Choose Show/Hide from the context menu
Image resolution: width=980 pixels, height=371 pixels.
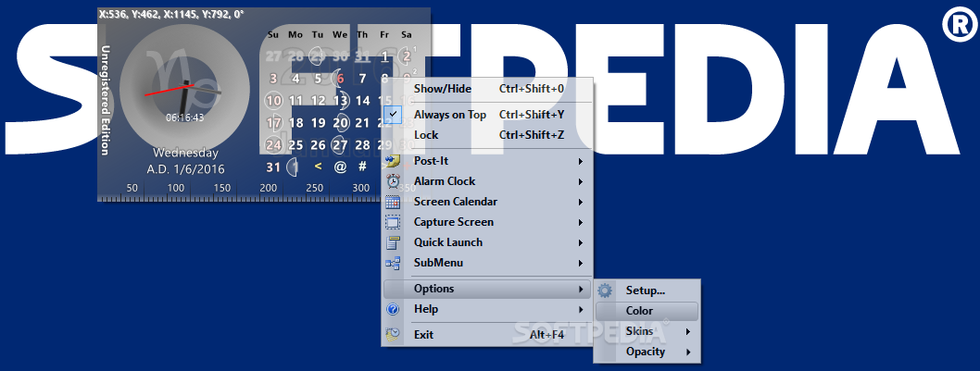click(x=487, y=89)
